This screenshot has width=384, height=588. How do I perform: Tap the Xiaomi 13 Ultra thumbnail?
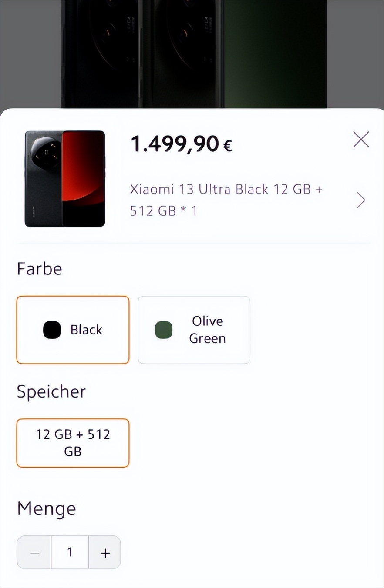[65, 179]
